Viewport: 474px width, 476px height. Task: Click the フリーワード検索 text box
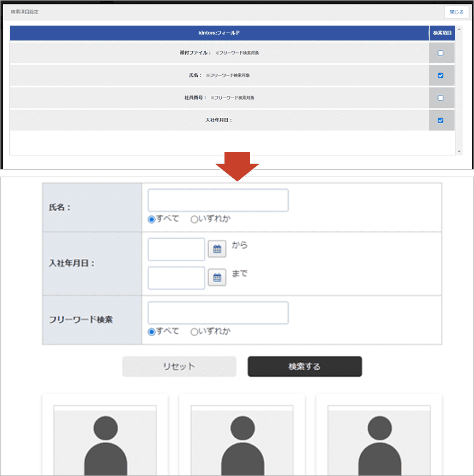point(218,313)
